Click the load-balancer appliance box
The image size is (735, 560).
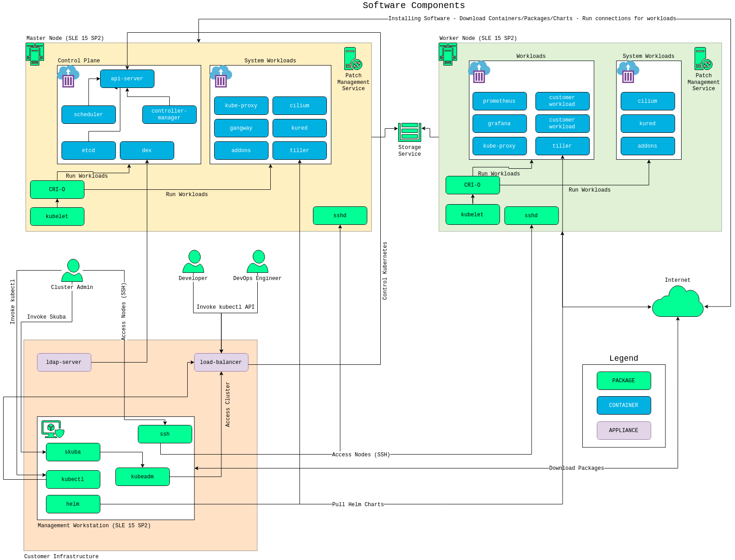221,363
